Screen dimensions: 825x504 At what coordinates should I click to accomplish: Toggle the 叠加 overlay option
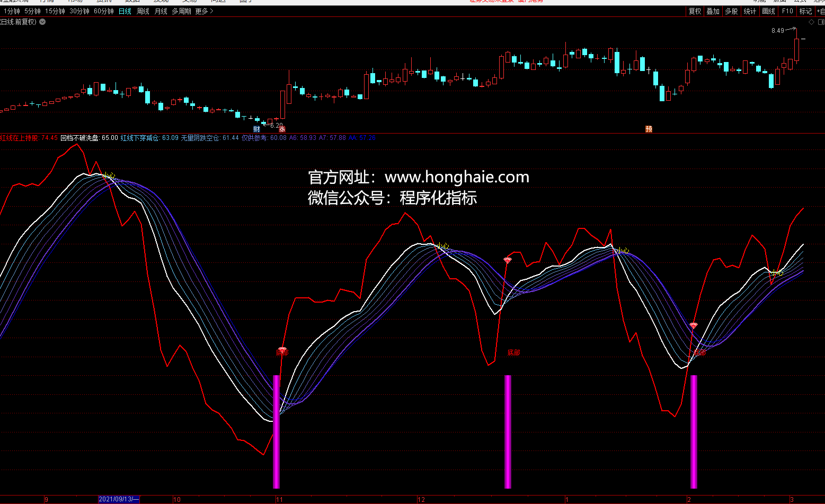(x=713, y=11)
